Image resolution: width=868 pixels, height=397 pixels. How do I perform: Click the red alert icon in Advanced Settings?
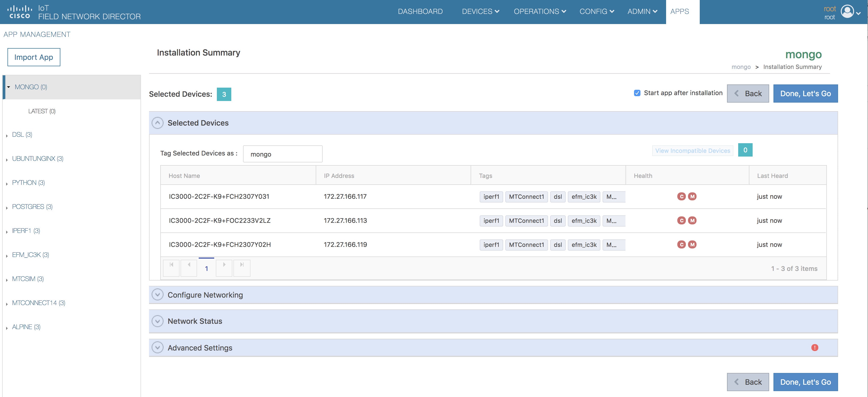click(x=814, y=348)
